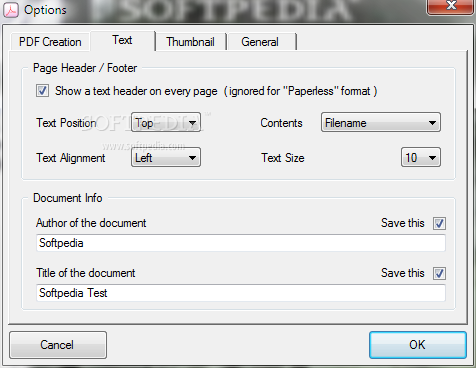
Task: Go to the General tab
Action: (x=260, y=42)
